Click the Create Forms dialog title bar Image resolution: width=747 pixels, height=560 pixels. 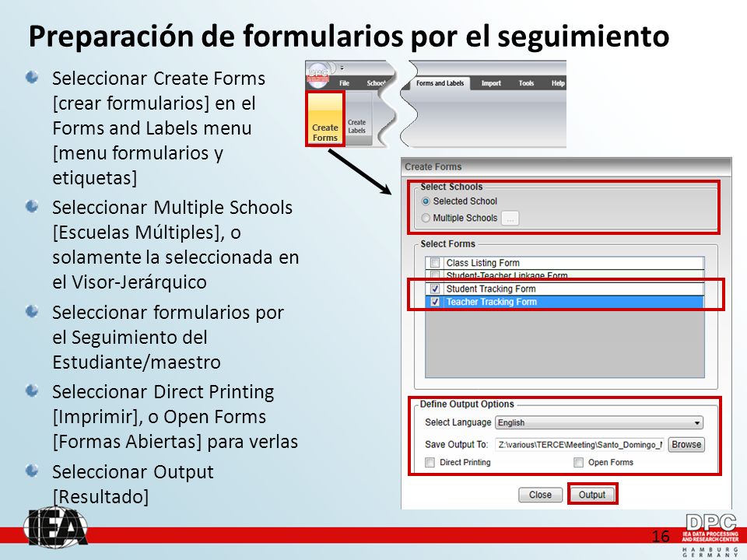(566, 166)
